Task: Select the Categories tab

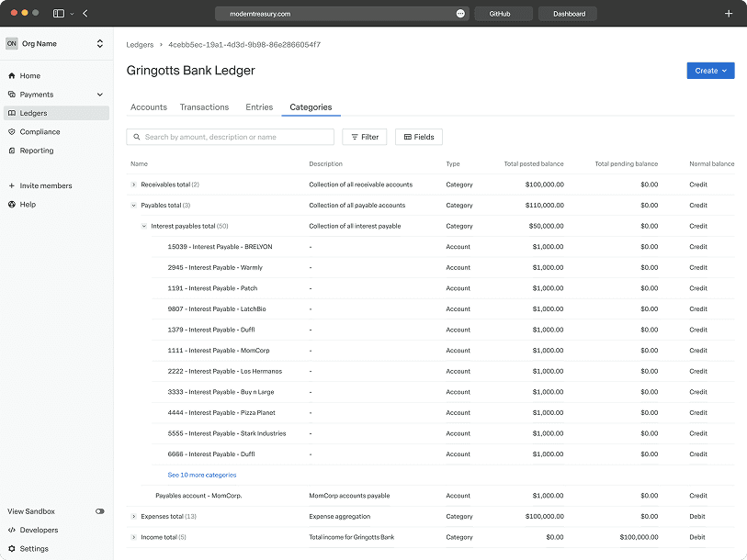Action: [x=311, y=107]
